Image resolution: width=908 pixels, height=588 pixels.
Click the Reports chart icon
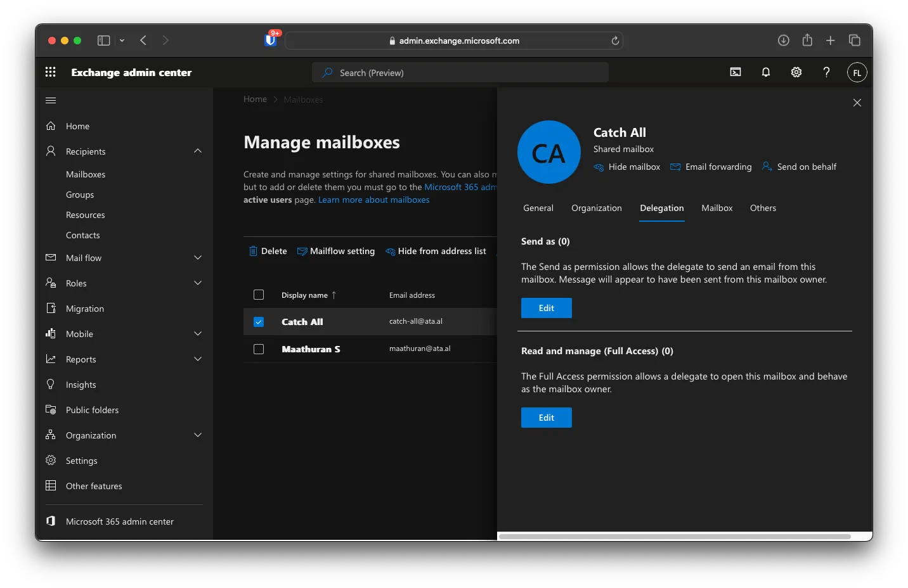(51, 359)
